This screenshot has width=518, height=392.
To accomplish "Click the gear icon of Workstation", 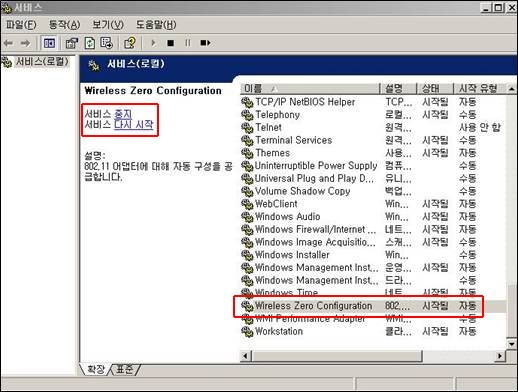I will click(247, 332).
